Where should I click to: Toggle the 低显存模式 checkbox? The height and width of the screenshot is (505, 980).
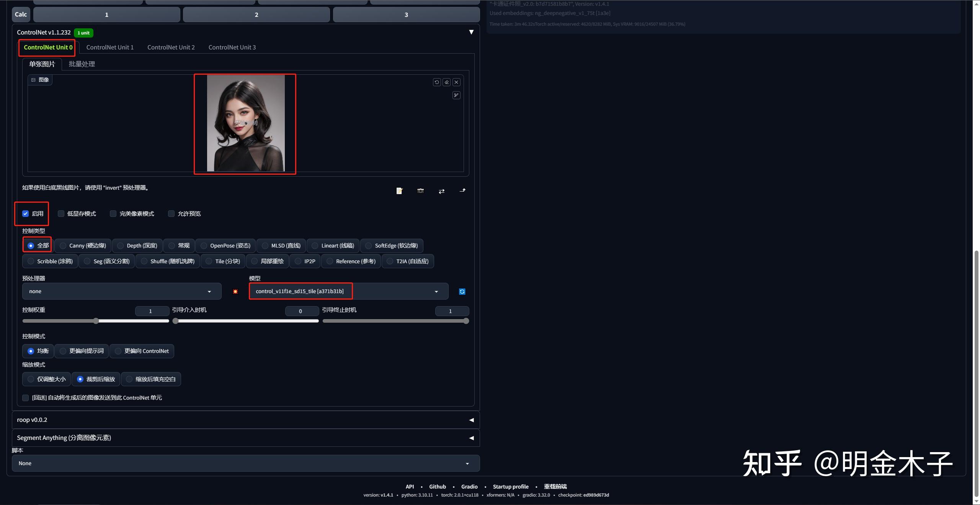[x=61, y=214]
